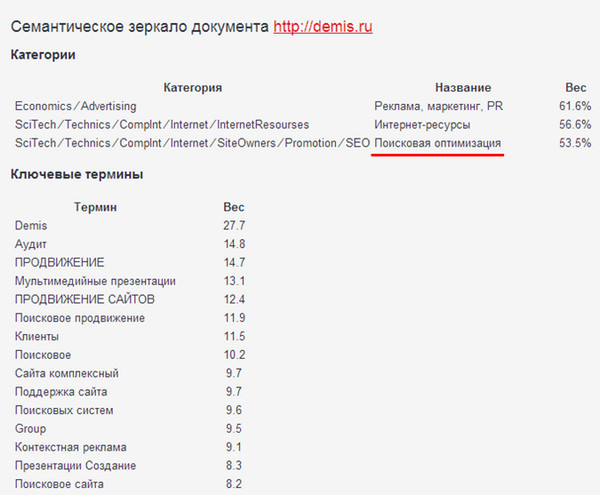The image size is (600, 495).
Task: Click the underlined 'Поисковая оптимизация' name
Action: point(437,144)
